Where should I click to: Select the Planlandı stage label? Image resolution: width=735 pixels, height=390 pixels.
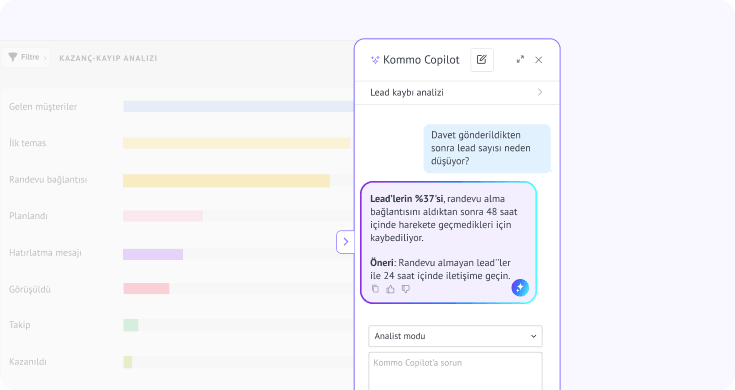[28, 216]
